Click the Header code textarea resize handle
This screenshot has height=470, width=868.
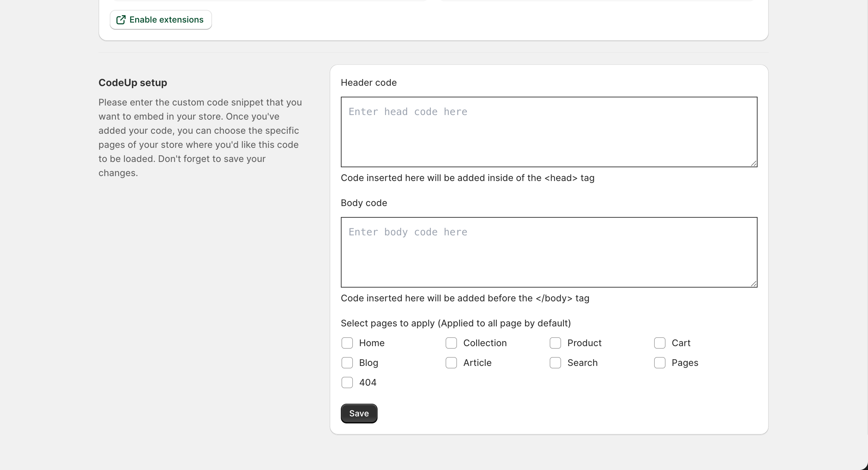point(754,163)
